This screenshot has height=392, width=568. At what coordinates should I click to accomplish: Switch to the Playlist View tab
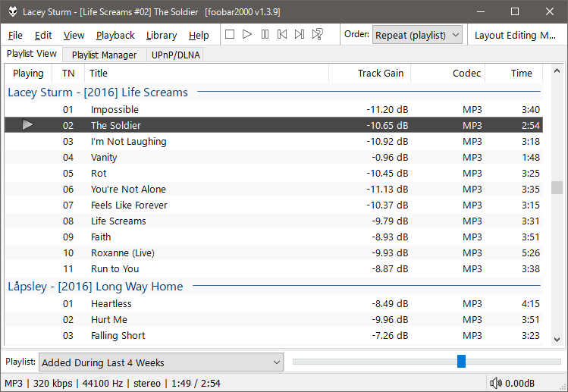tap(32, 54)
